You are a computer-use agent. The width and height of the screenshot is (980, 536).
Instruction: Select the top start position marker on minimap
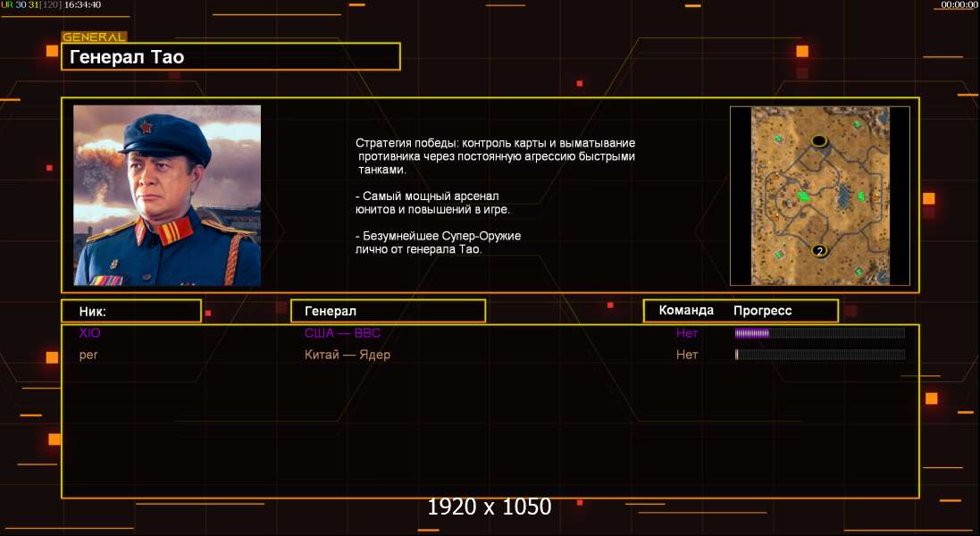coord(818,141)
